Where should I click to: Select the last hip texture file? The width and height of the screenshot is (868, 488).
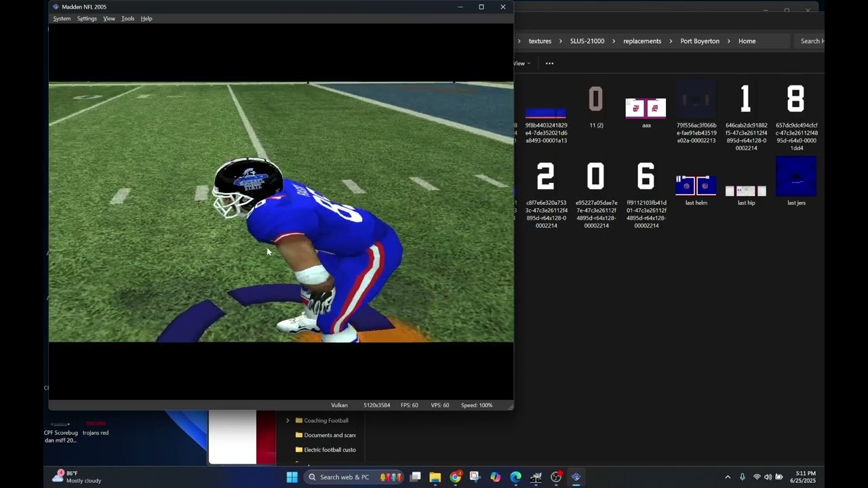[x=746, y=192]
